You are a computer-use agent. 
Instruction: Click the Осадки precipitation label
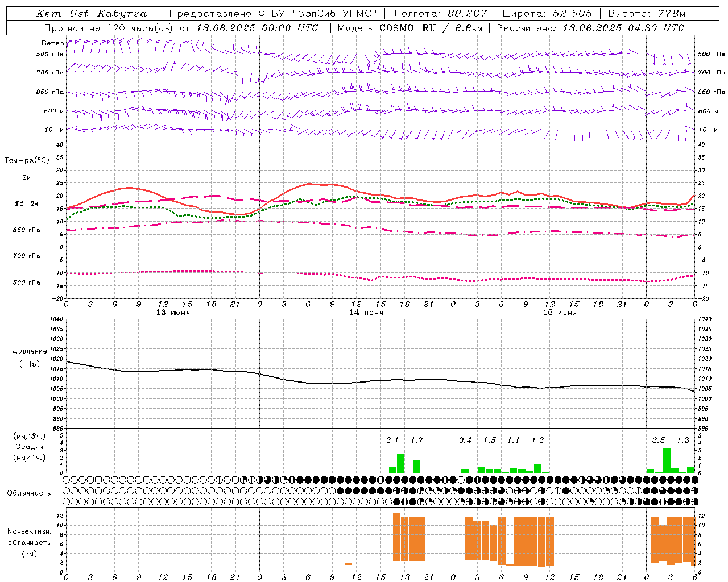[x=29, y=447]
